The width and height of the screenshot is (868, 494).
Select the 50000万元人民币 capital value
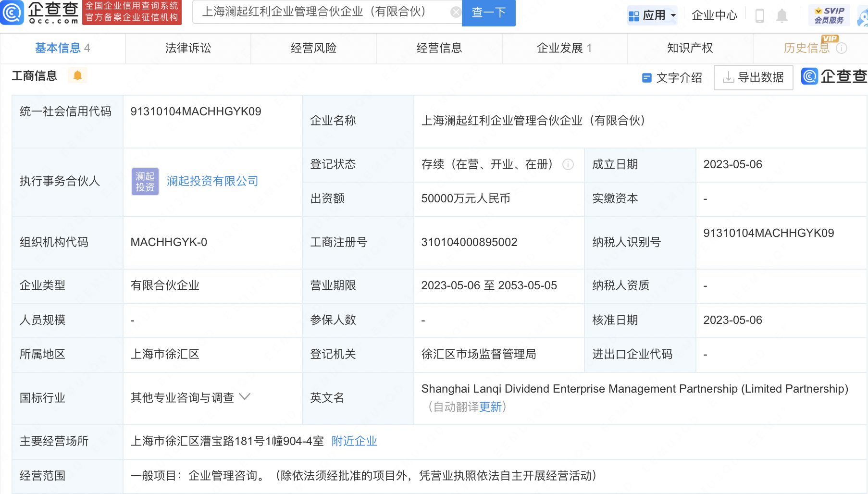tap(466, 198)
